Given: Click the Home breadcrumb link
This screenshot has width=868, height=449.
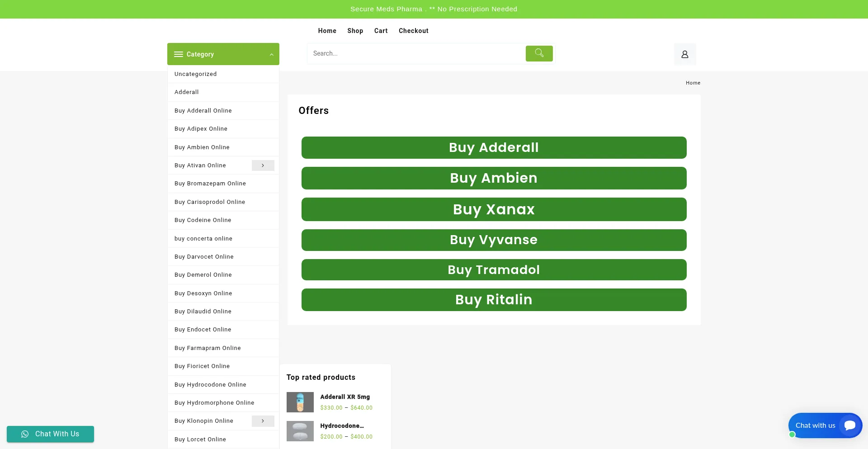Looking at the screenshot, I should point(693,83).
